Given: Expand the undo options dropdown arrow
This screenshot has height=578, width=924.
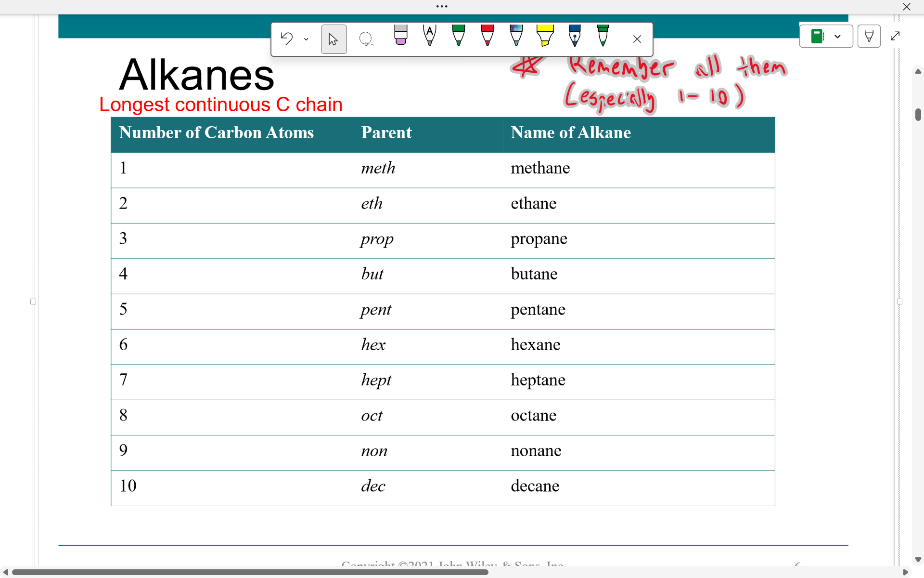Looking at the screenshot, I should click(306, 39).
